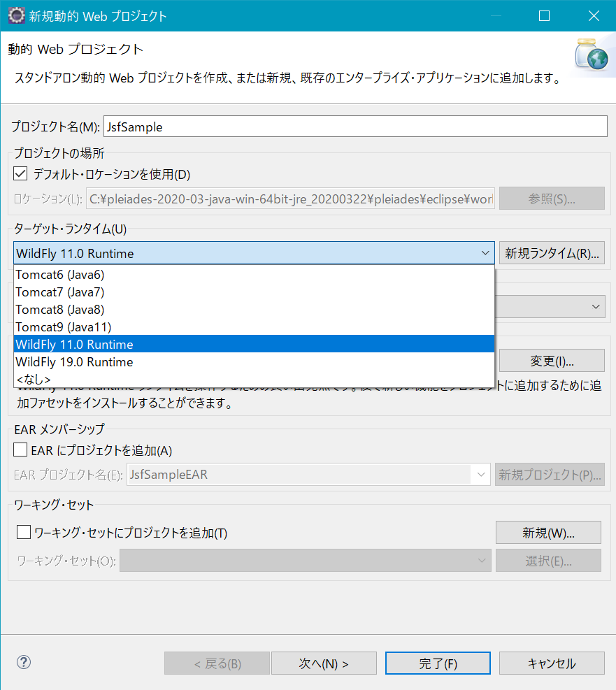Click 新規(W)... working set button
Image resolution: width=616 pixels, height=690 pixels.
tap(548, 533)
